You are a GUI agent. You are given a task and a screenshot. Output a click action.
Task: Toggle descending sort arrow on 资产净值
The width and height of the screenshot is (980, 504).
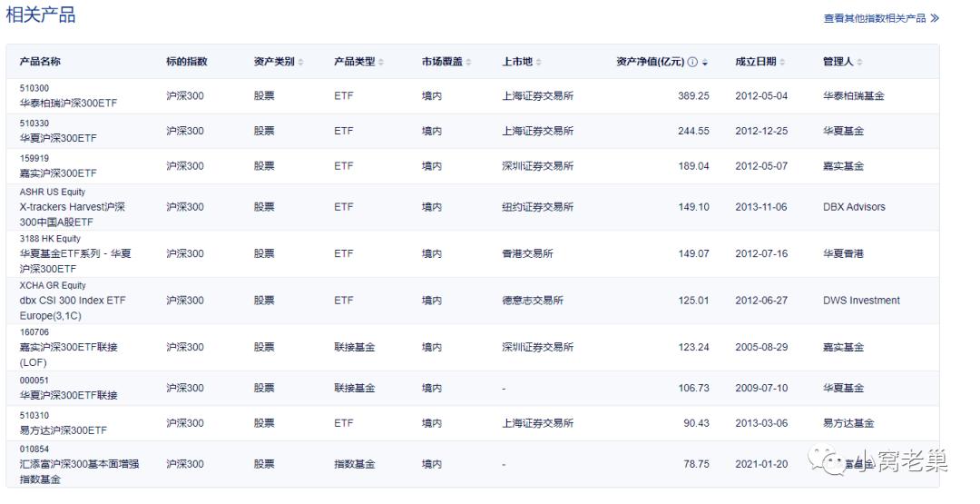pyautogui.click(x=705, y=63)
